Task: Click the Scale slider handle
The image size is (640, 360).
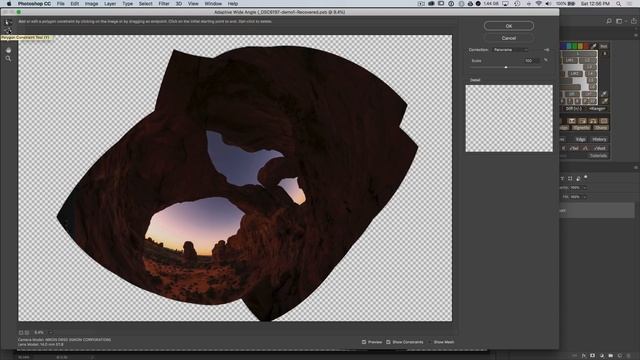Action: coord(506,67)
